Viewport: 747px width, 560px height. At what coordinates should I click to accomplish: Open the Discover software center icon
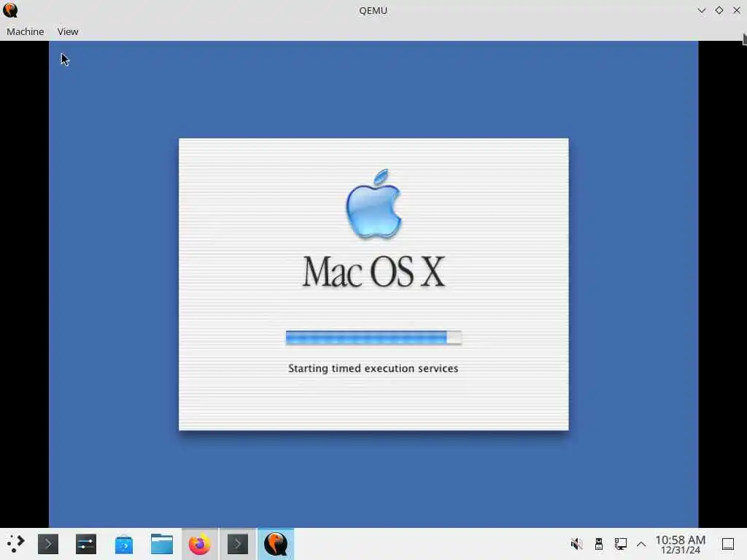point(124,544)
